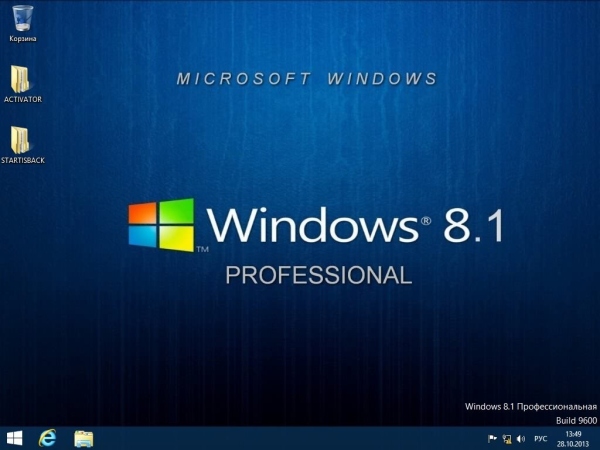Image resolution: width=600 pixels, height=450 pixels.
Task: Open the Windows Start button
Action: pos(15,438)
